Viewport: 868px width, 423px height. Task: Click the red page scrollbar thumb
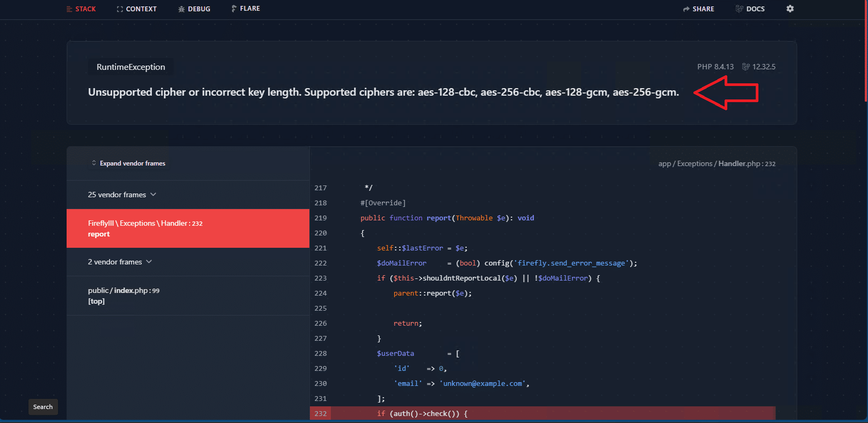(866, 51)
